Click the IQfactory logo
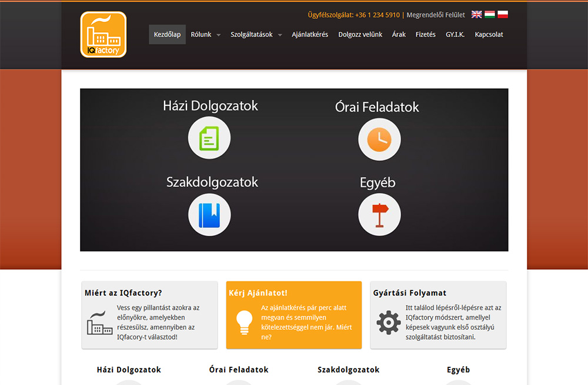The image size is (588, 385). [103, 35]
